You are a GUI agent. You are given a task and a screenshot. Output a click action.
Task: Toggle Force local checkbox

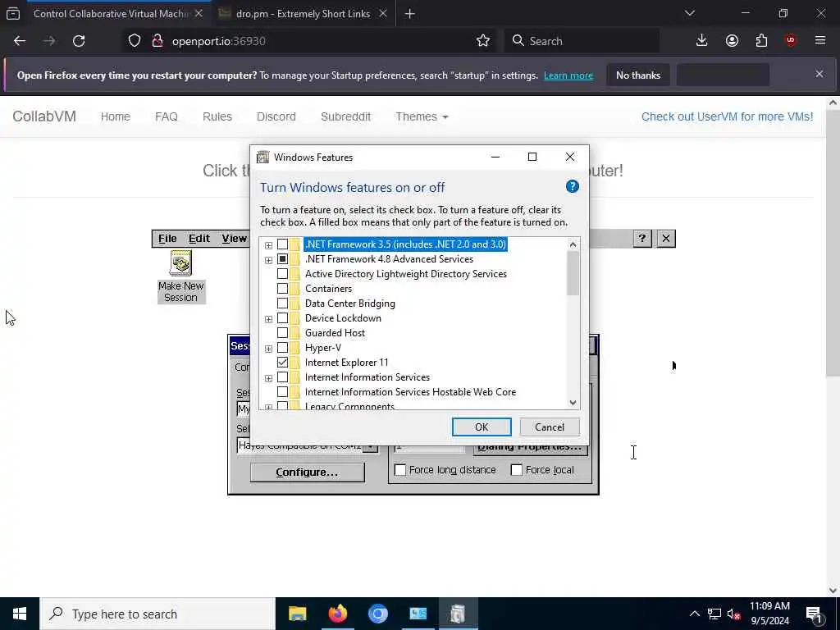coord(517,470)
